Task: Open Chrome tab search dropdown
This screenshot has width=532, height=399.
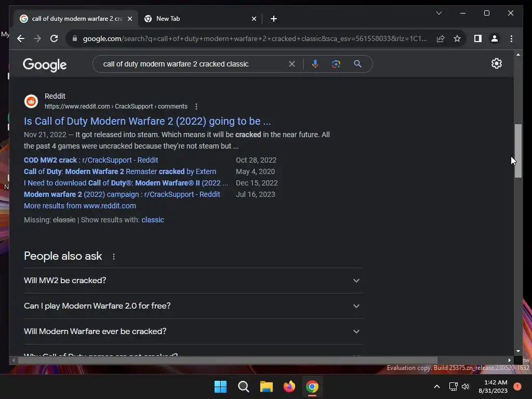Action: point(438,13)
